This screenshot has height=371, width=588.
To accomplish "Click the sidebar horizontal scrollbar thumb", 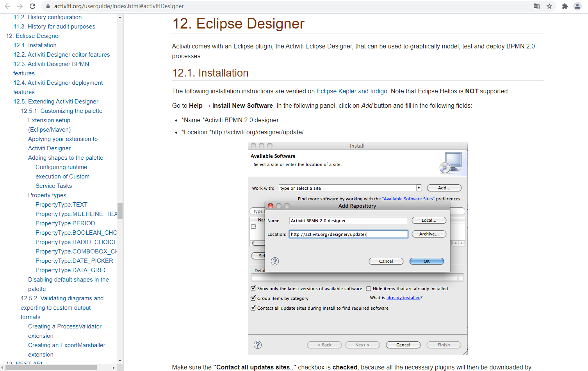I will (51, 367).
